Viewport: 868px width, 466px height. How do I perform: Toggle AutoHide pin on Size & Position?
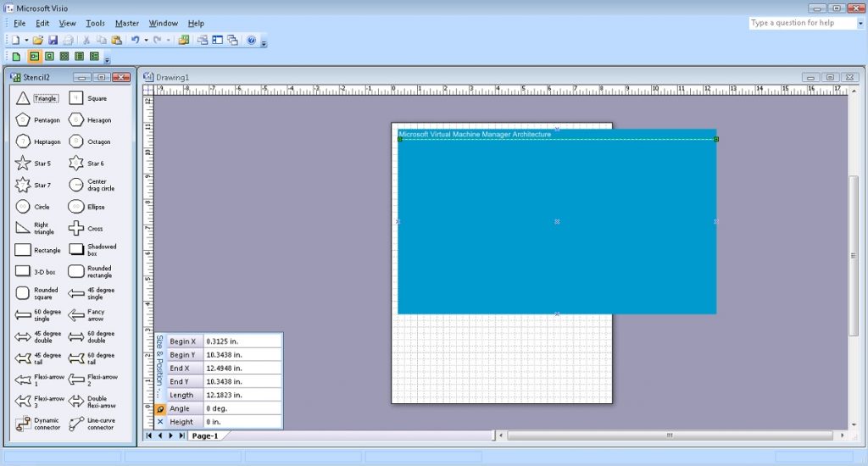click(160, 409)
